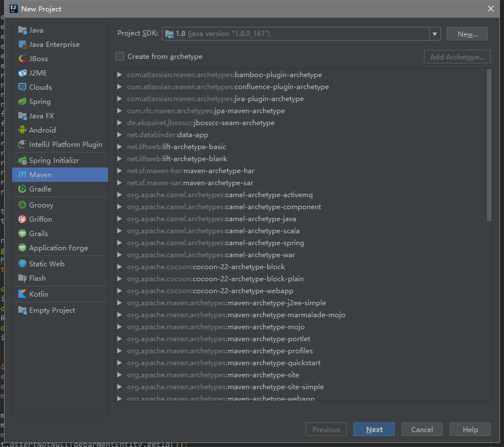Click the New... SDK button
Viewport: 504px width, 447px height.
[x=467, y=34]
